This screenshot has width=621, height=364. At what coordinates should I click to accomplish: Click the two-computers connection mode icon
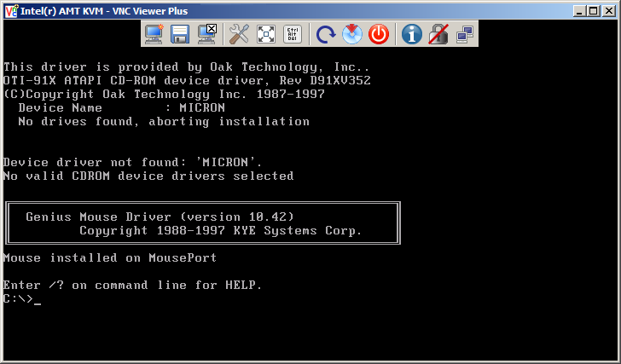click(465, 34)
